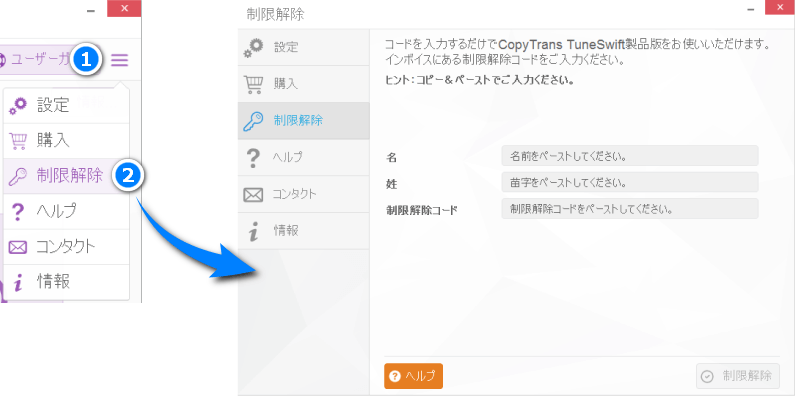
Task: Click the 制限解除コード field label
Action: click(x=421, y=210)
